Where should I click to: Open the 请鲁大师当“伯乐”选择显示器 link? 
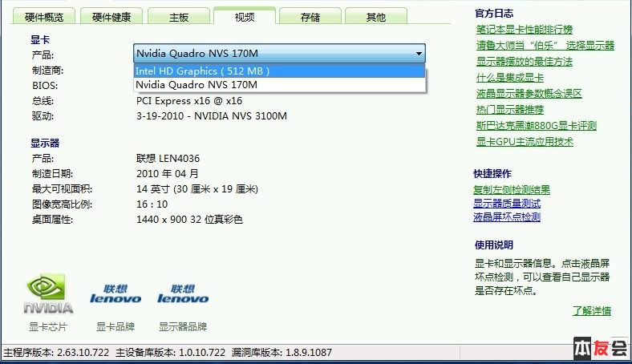[x=545, y=46]
